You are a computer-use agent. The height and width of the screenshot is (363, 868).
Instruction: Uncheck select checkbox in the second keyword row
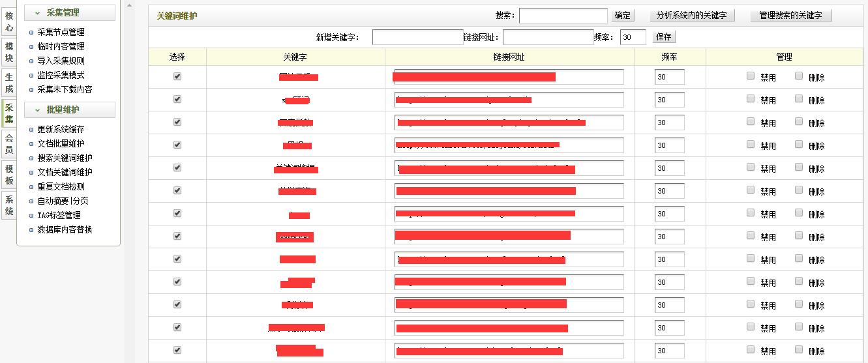[177, 99]
